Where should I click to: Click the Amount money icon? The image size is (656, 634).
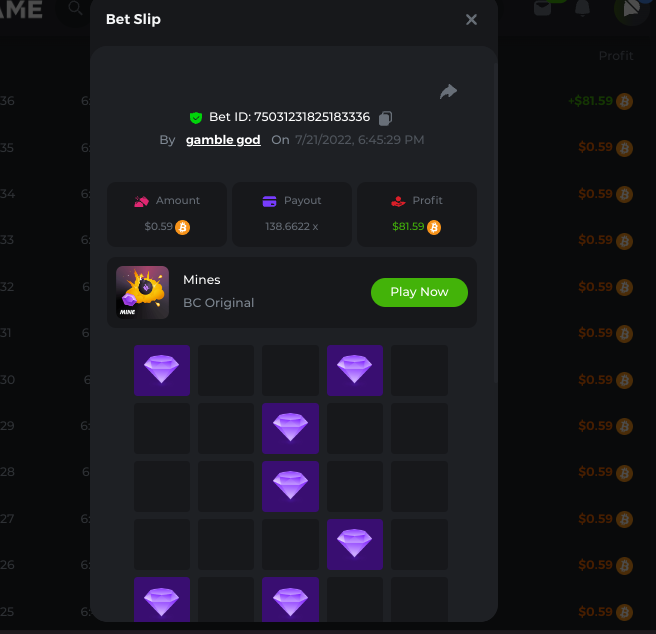[x=141, y=201]
